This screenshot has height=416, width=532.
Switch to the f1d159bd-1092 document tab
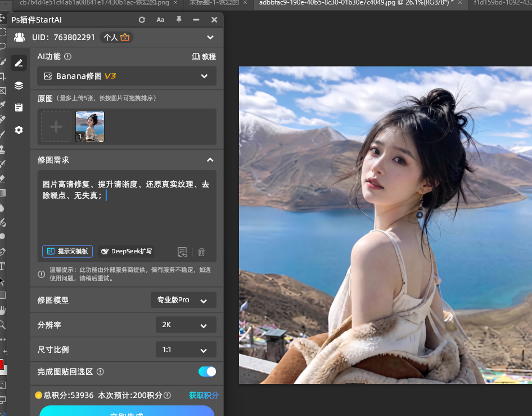(x=503, y=3)
